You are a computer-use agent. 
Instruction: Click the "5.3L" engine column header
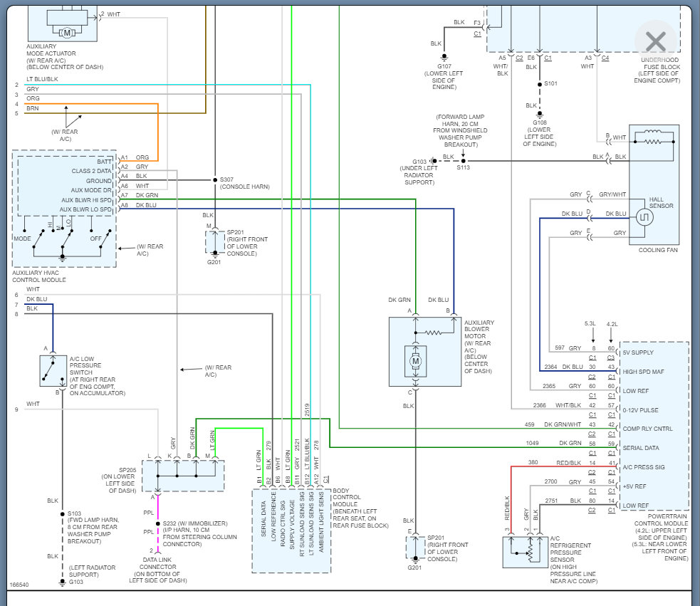590,323
